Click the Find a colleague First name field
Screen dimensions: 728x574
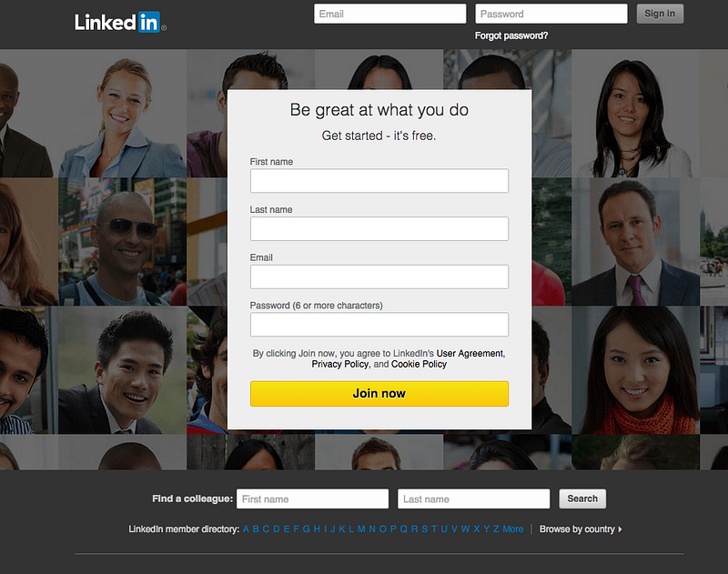tap(312, 498)
